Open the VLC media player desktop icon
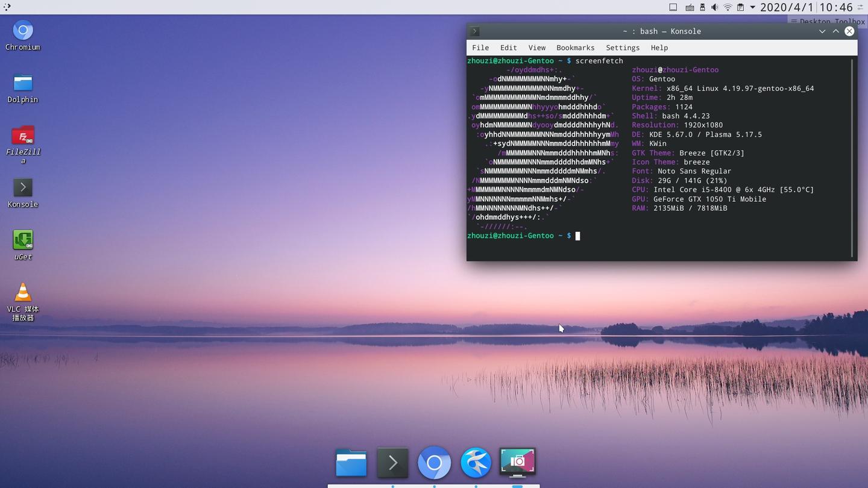Viewport: 868px width, 488px height. [x=23, y=293]
